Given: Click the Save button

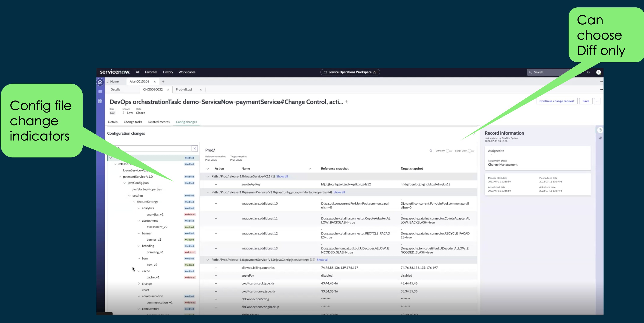Looking at the screenshot, I should (x=586, y=101).
